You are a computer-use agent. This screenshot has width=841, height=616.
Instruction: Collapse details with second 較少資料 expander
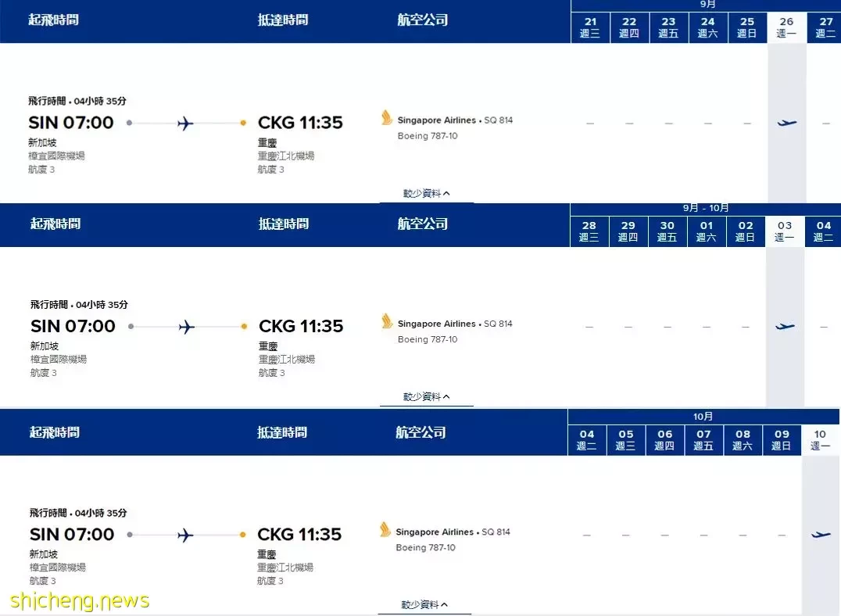[427, 396]
